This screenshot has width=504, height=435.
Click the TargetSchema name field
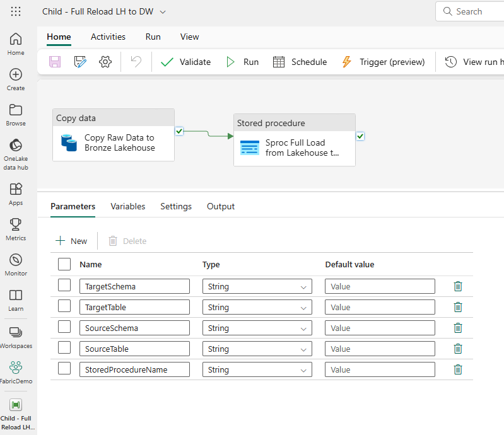tap(135, 286)
